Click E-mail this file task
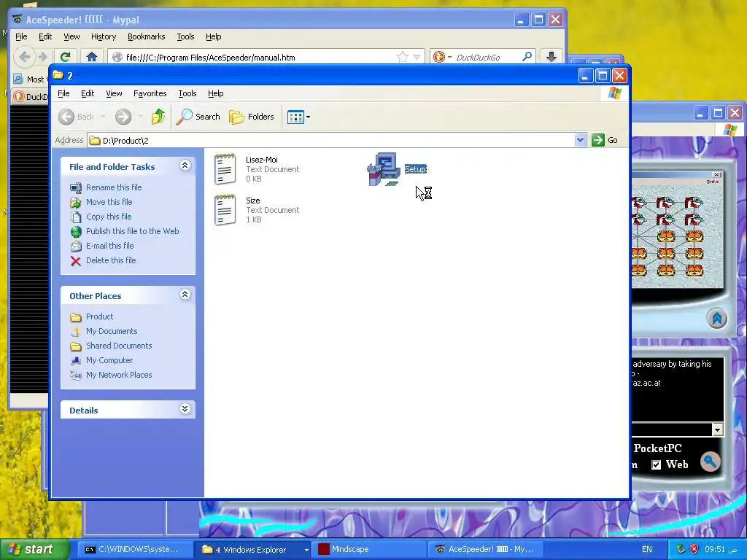This screenshot has height=560, width=747. click(109, 246)
